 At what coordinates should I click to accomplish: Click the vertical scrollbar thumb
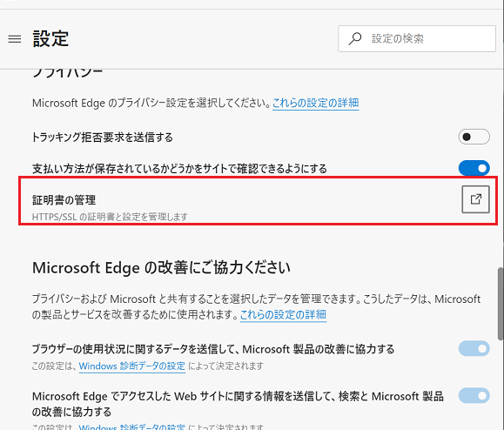click(x=501, y=304)
